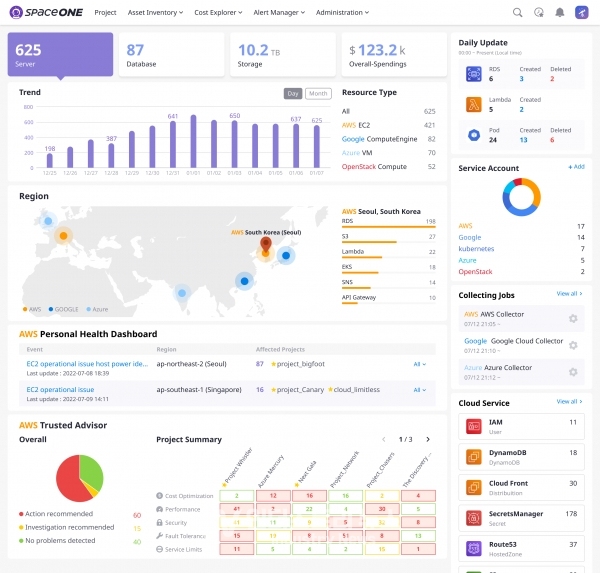This screenshot has height=573, width=600.
Task: Click the RDS 198 progress bar
Action: [x=388, y=227]
